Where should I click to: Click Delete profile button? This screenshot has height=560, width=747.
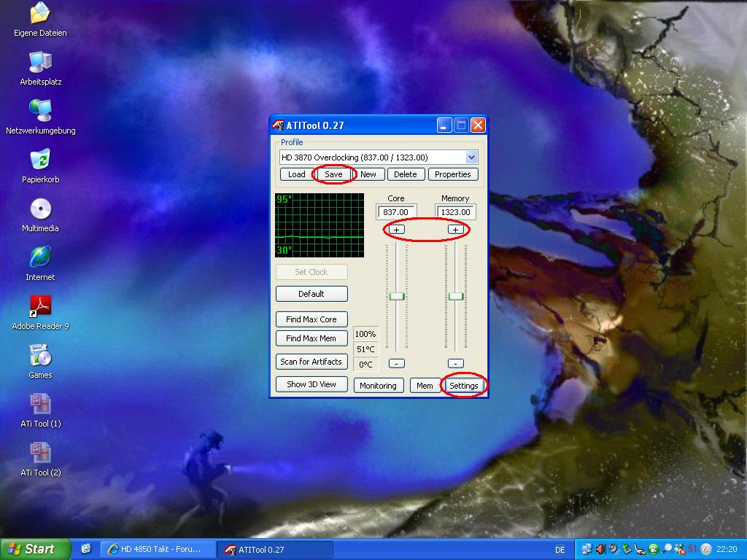[406, 174]
